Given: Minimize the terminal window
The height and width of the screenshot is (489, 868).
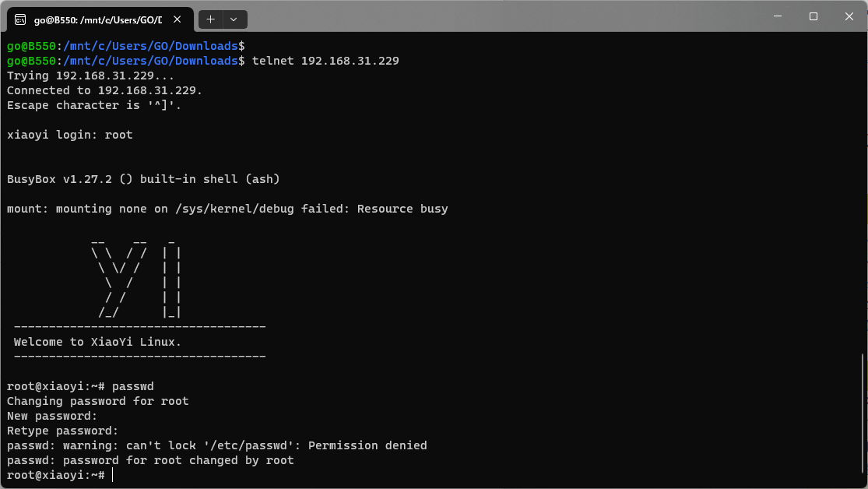Looking at the screenshot, I should coord(778,16).
